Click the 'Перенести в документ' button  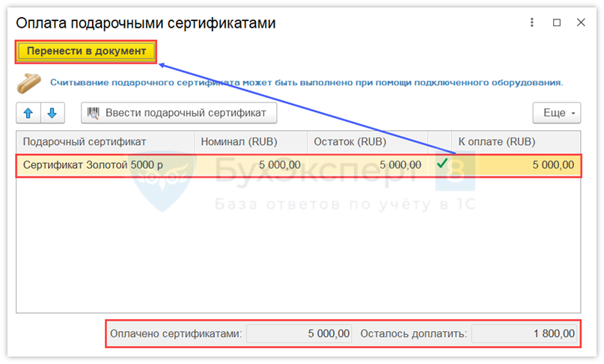[86, 52]
